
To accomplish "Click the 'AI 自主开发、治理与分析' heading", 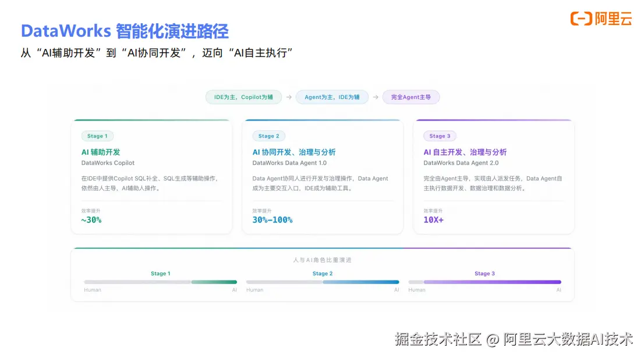I will [x=465, y=152].
